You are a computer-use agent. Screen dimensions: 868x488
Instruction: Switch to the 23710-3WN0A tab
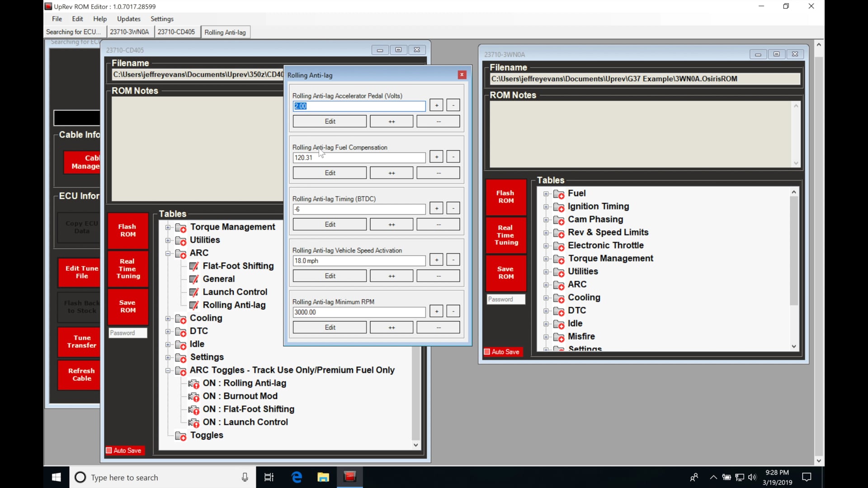click(x=129, y=32)
